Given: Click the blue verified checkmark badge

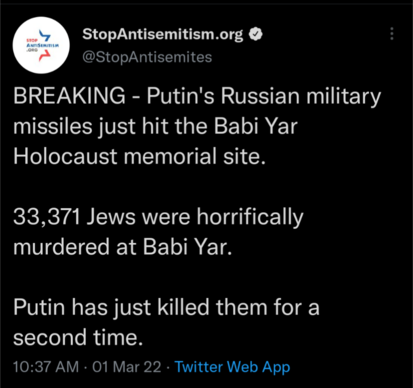Looking at the screenshot, I should 256,34.
